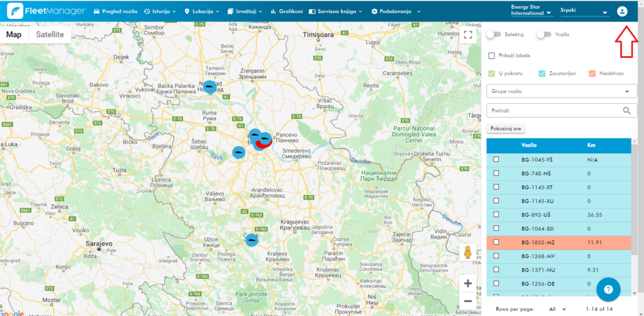
Task: Check the Prikaži labele checkbox
Action: pyautogui.click(x=492, y=55)
